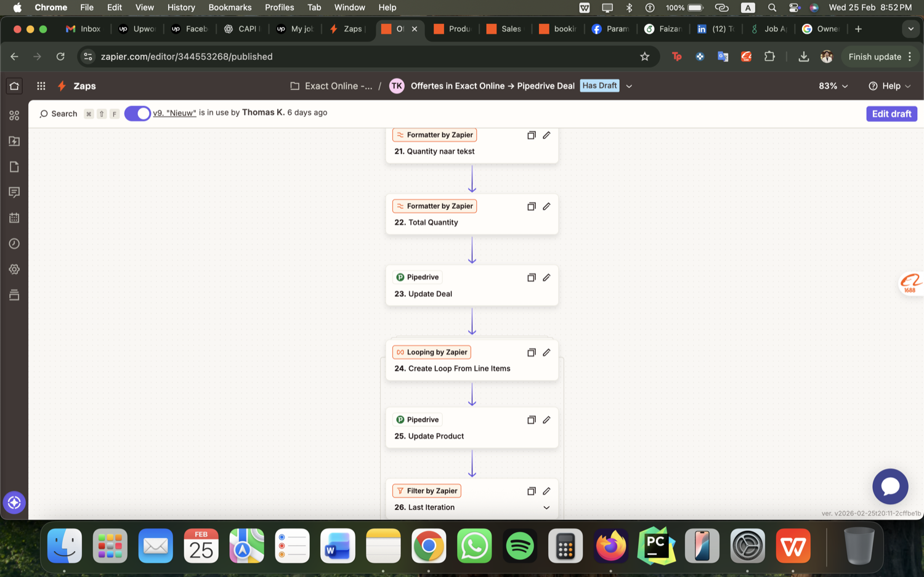Switch to the Zaps browser tab
Viewport: 924px width, 577px height.
tap(347, 29)
